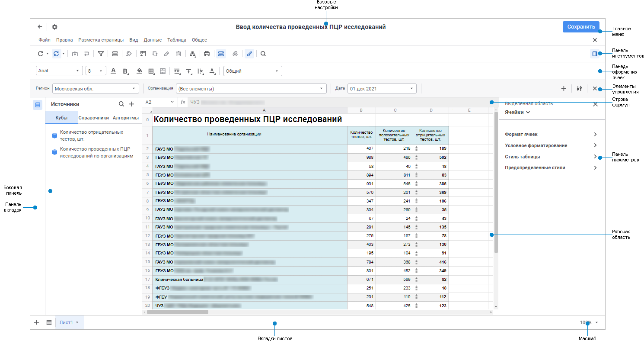
Task: Click the A2 cell name box
Action: tap(159, 102)
